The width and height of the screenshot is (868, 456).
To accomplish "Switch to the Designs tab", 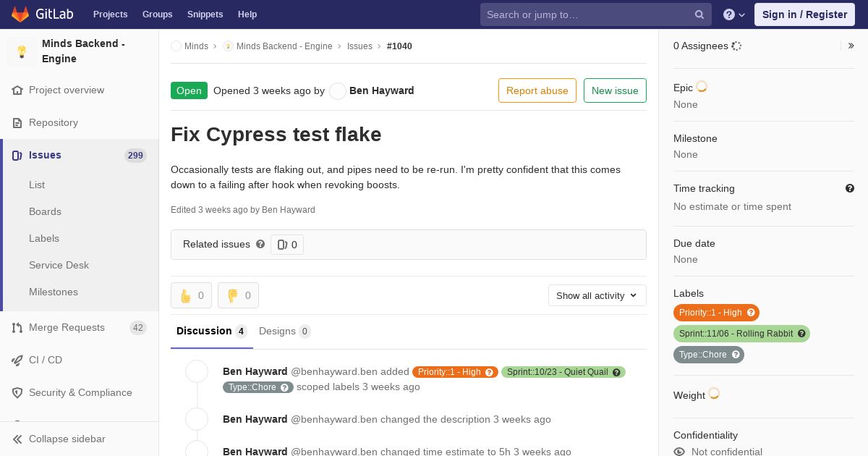I will pyautogui.click(x=284, y=332).
